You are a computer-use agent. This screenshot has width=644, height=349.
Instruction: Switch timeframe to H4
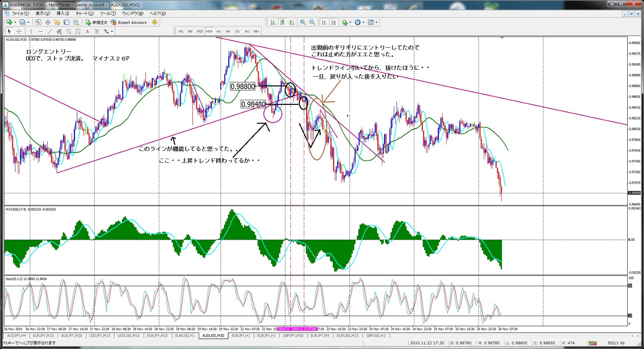coord(228,31)
